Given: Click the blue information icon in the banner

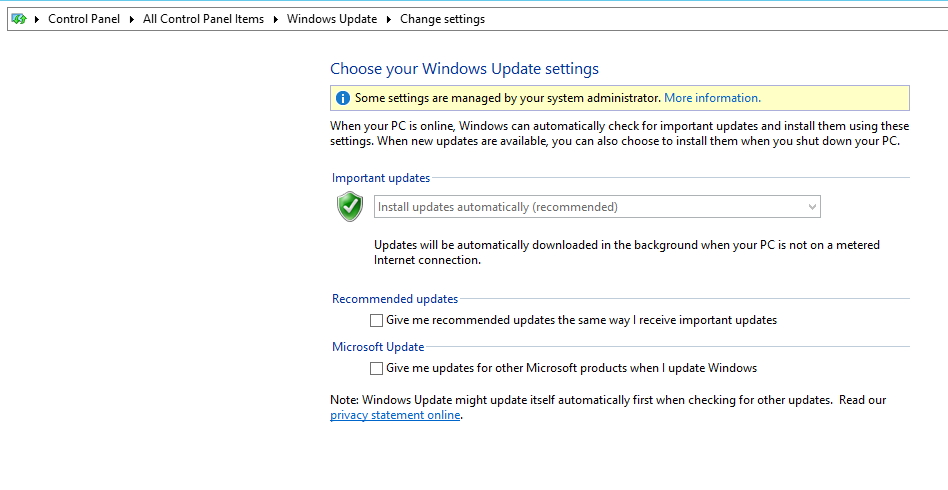Looking at the screenshot, I should 342,98.
